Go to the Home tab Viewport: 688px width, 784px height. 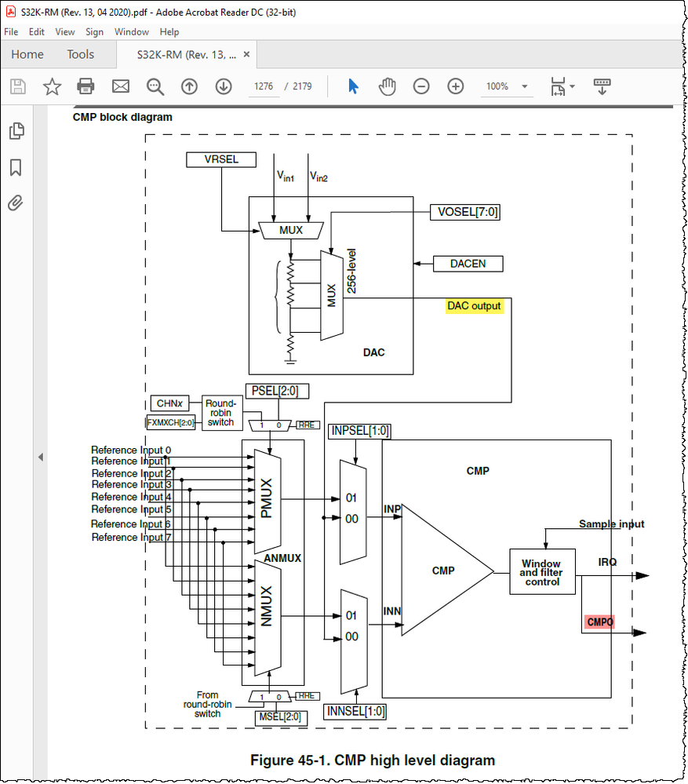(27, 54)
